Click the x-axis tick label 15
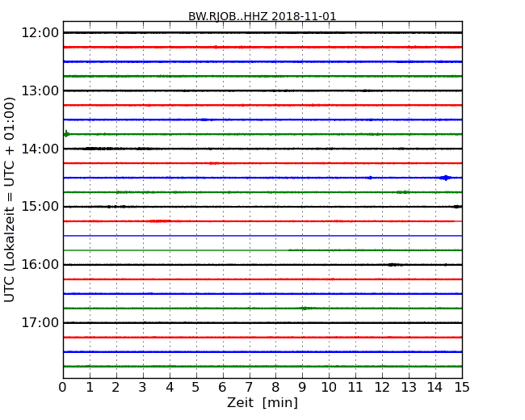This screenshot has height=420, width=525. point(462,388)
